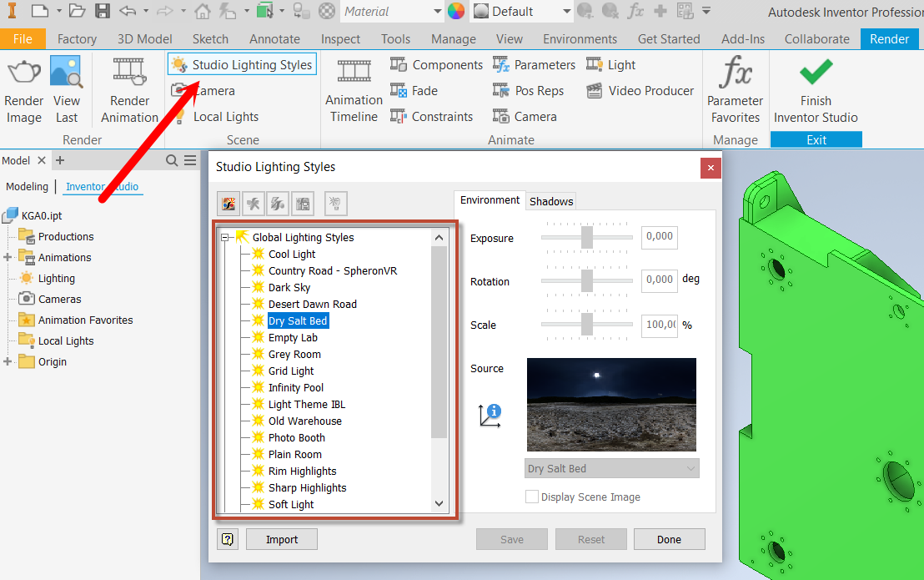
Task: Open the Inspect ribbon tab
Action: click(340, 39)
